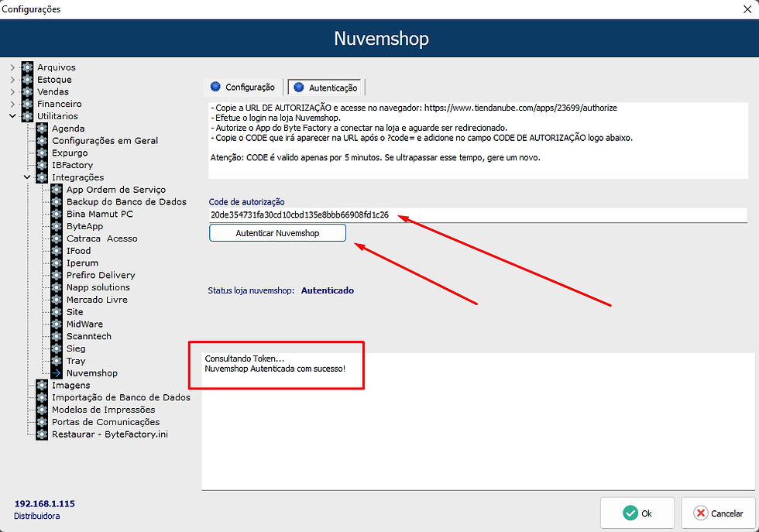The image size is (759, 532).
Task: Open Importação de Banco de Dados
Action: (x=121, y=397)
